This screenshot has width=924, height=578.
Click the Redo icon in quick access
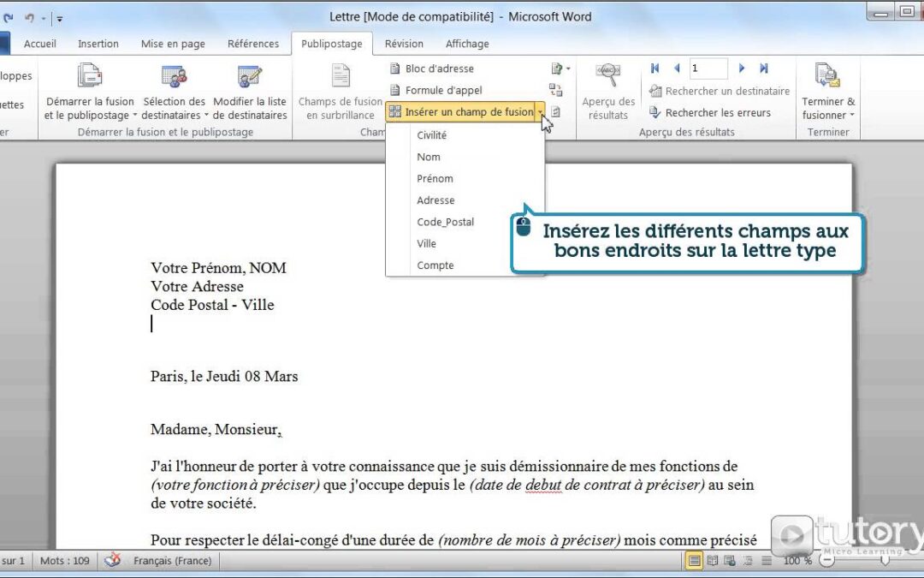[9, 18]
